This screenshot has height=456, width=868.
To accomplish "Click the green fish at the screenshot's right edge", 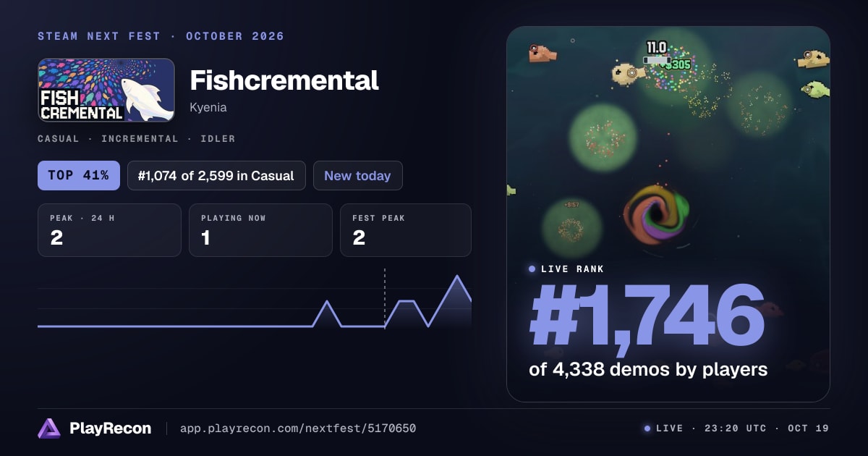I will [815, 89].
